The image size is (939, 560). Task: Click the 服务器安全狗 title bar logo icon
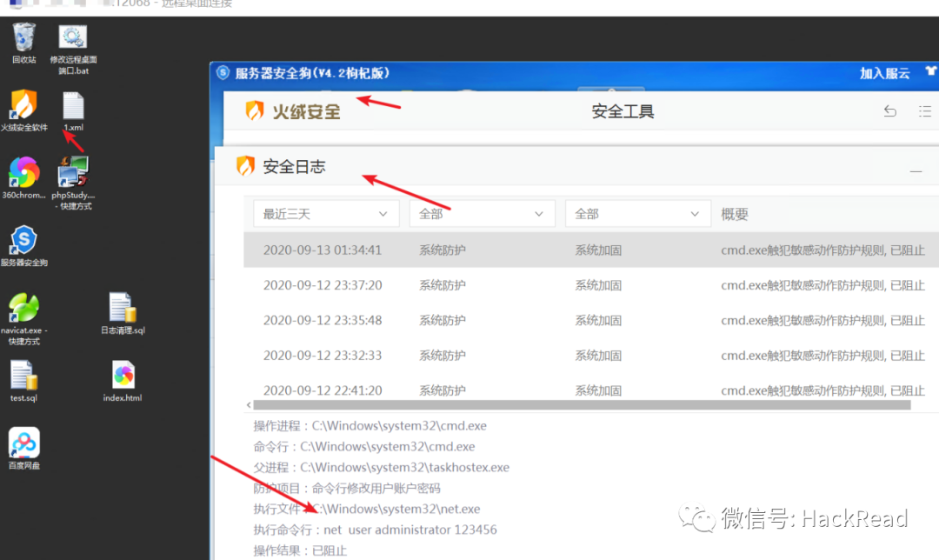pyautogui.click(x=223, y=73)
